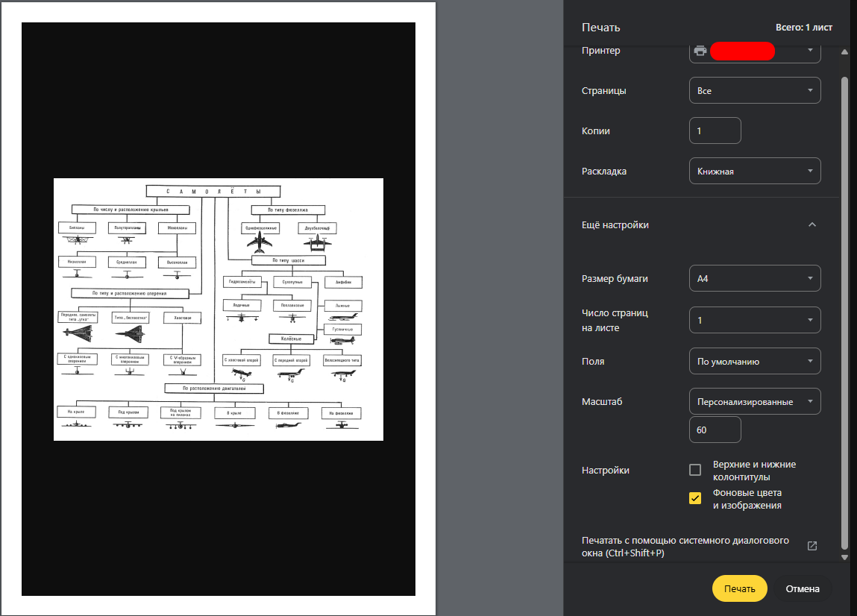Viewport: 857px width, 616px height.
Task: Uncheck the Фоновые цвета и изображения checkbox
Action: point(695,498)
